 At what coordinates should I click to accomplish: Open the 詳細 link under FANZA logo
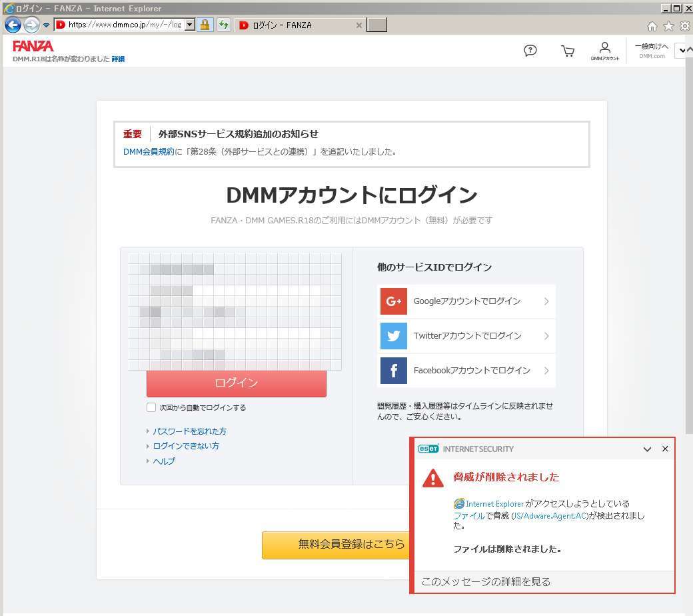[x=118, y=59]
